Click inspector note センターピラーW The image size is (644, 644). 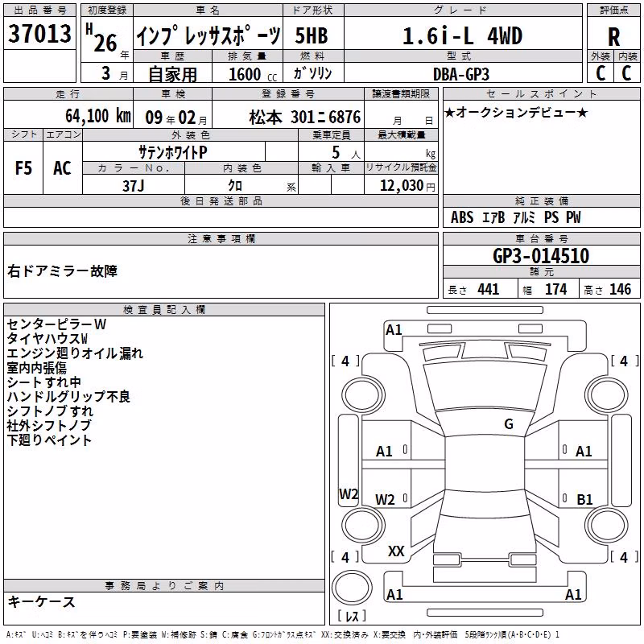point(56,324)
